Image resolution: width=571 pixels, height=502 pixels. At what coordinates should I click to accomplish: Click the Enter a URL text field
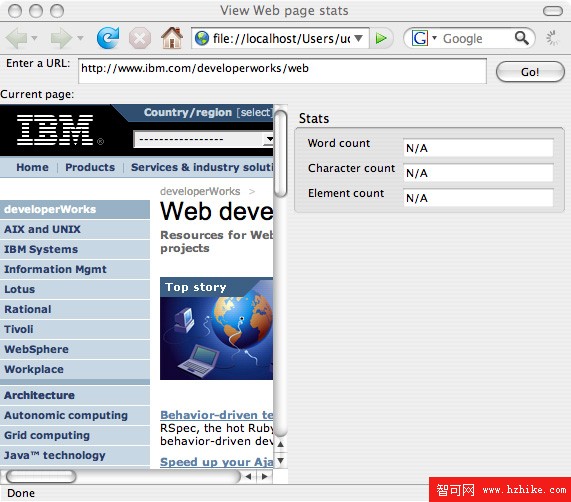(x=282, y=71)
